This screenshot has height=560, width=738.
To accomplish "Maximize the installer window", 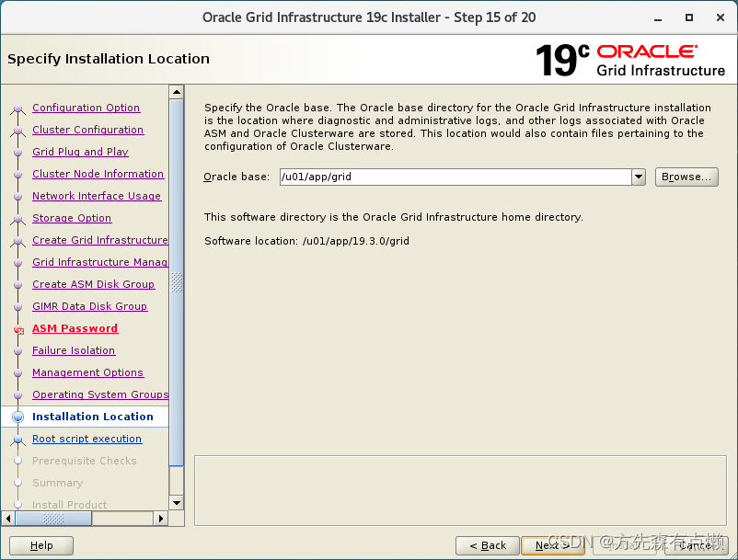I will (689, 17).
